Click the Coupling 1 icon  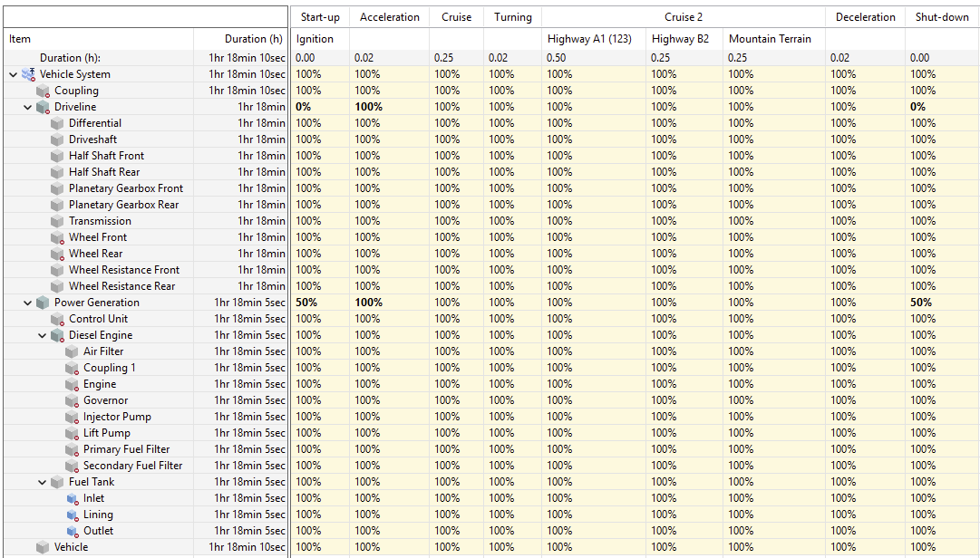(x=72, y=369)
